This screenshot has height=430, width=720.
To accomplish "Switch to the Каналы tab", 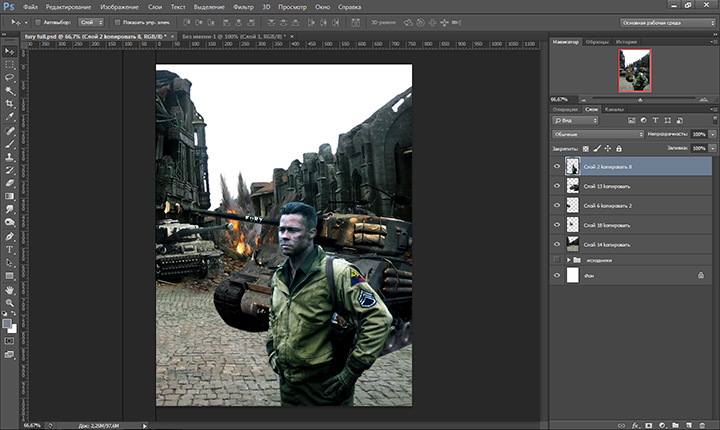I will 616,108.
